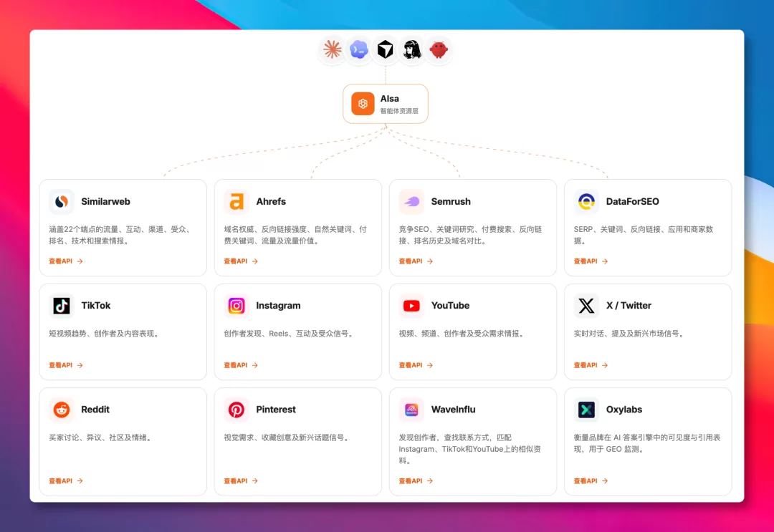The height and width of the screenshot is (532, 774).
Task: Click Pinterest description 视觉需求
Action: 288,437
